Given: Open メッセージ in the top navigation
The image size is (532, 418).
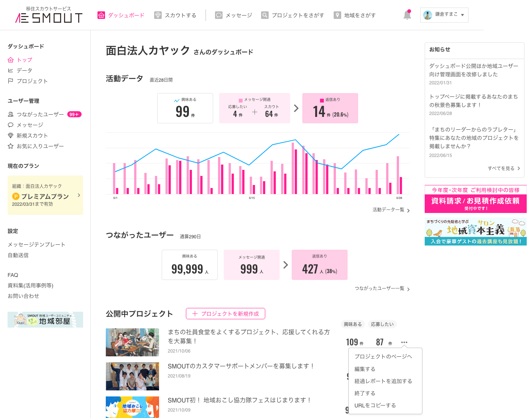Looking at the screenshot, I should pyautogui.click(x=234, y=15).
